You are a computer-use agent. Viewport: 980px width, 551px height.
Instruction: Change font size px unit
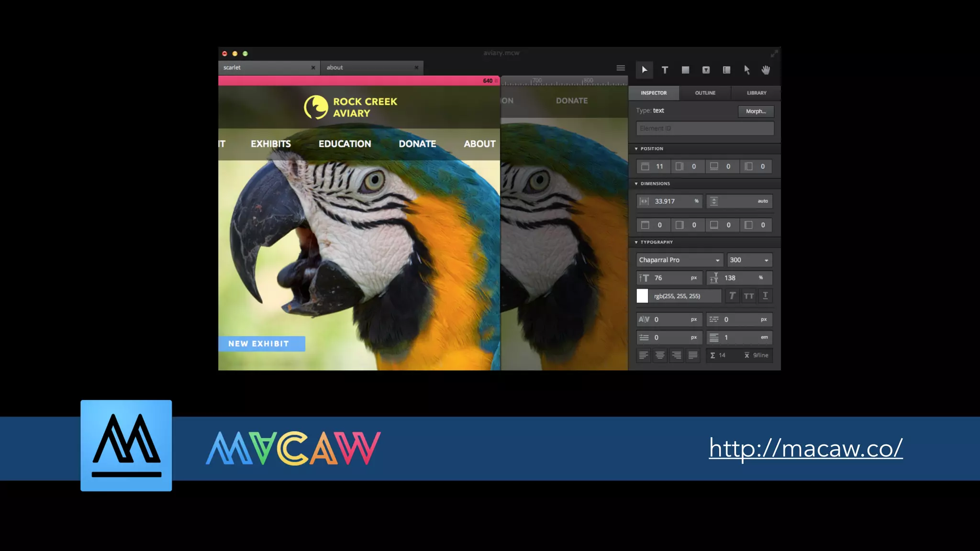(694, 278)
